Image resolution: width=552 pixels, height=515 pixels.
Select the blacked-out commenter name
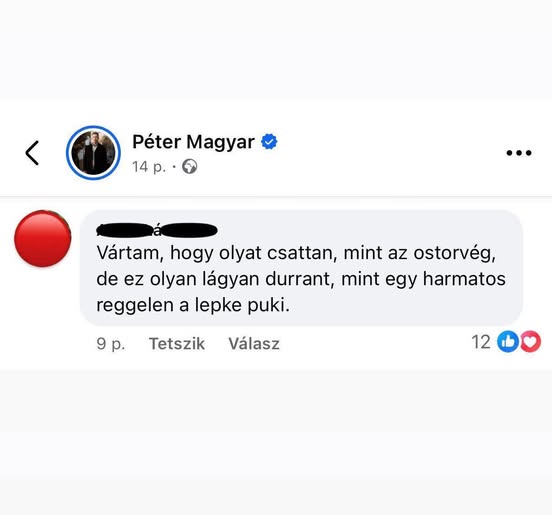[157, 230]
